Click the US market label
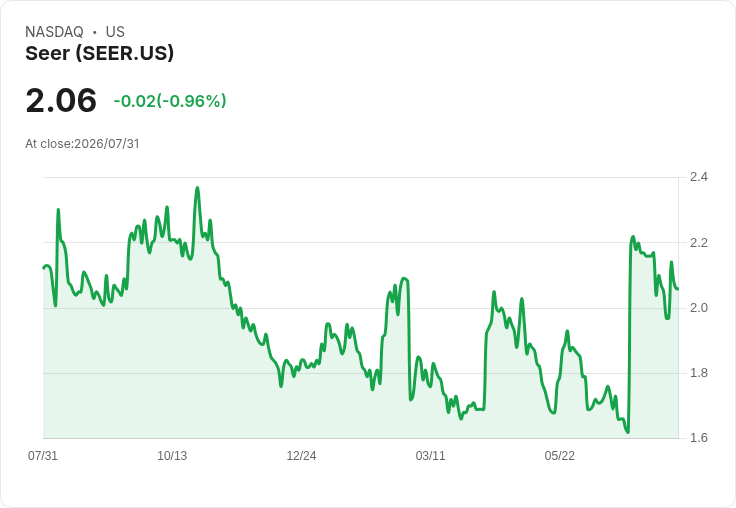 115,32
